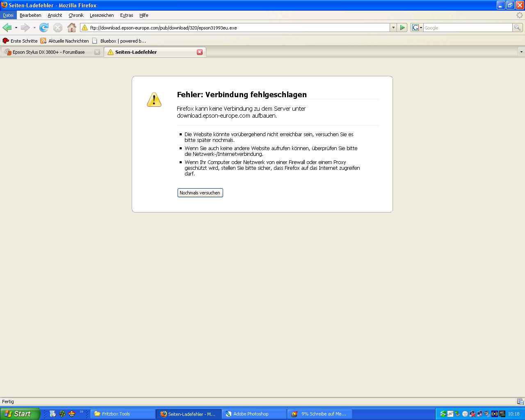
Task: Click the warning icon in address bar
Action: point(84,27)
